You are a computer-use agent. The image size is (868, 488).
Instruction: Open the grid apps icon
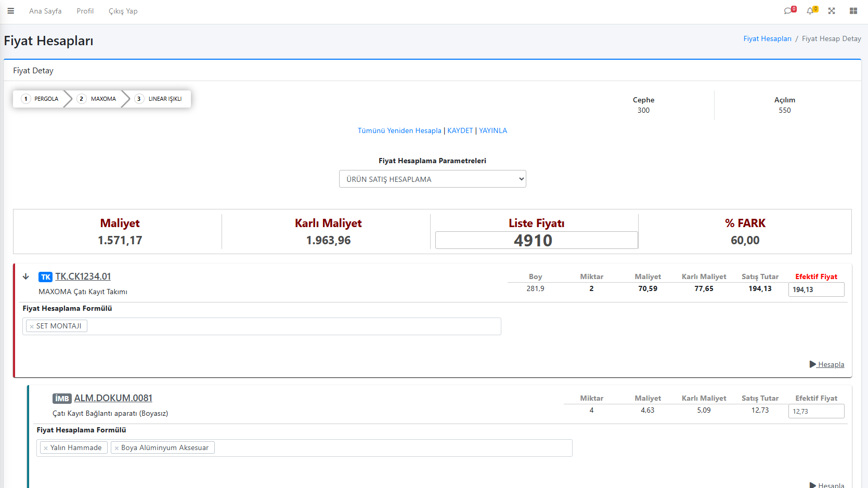click(x=853, y=11)
